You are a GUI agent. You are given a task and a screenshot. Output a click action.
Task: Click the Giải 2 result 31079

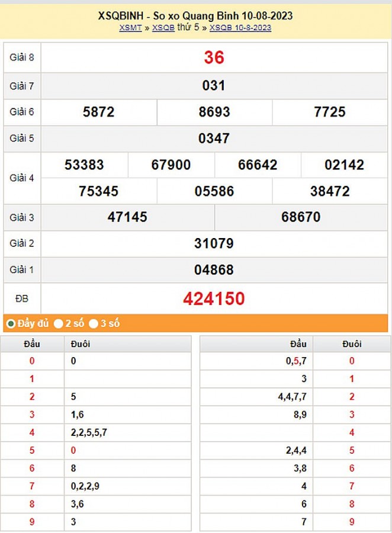214,243
